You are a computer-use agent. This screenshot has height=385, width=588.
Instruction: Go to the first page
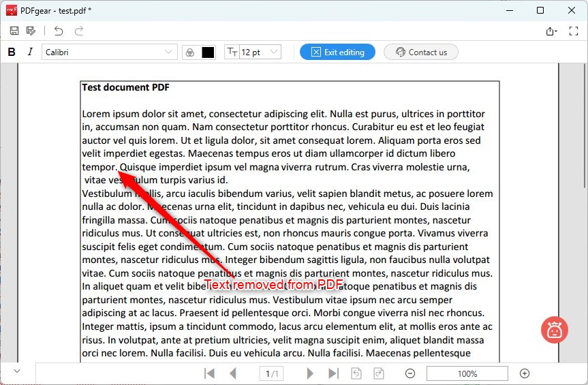[209, 373]
